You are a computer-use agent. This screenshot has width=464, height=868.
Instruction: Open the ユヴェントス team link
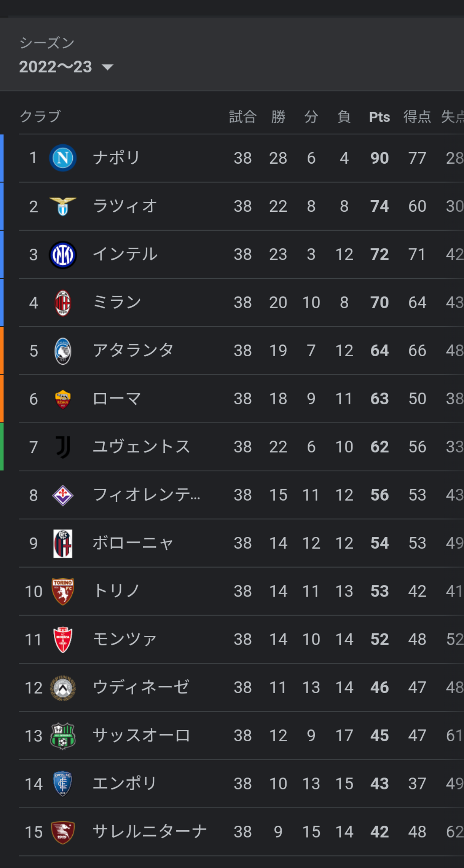tap(142, 447)
